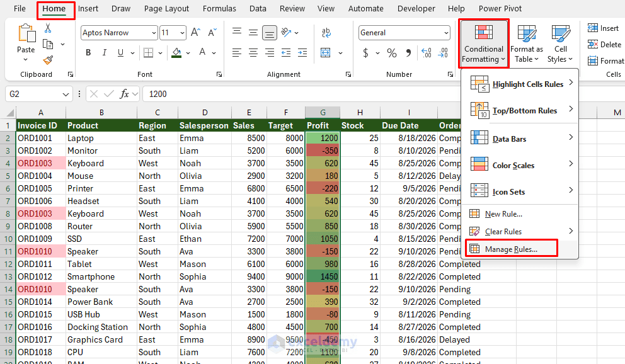Open Data Bars submenu

[x=520, y=139]
